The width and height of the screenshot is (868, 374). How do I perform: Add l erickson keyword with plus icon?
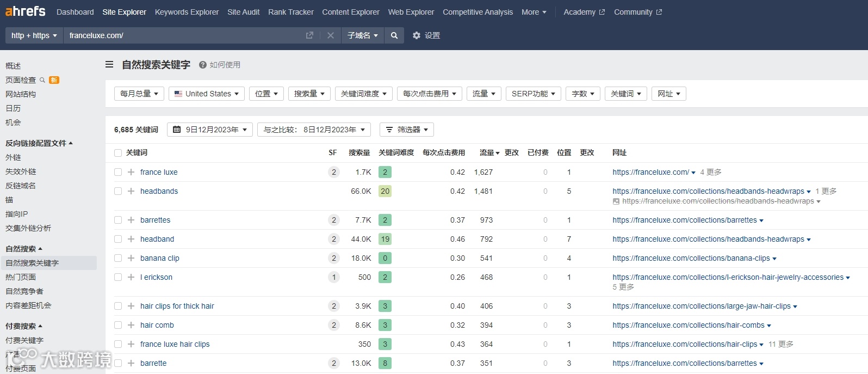pyautogui.click(x=131, y=277)
